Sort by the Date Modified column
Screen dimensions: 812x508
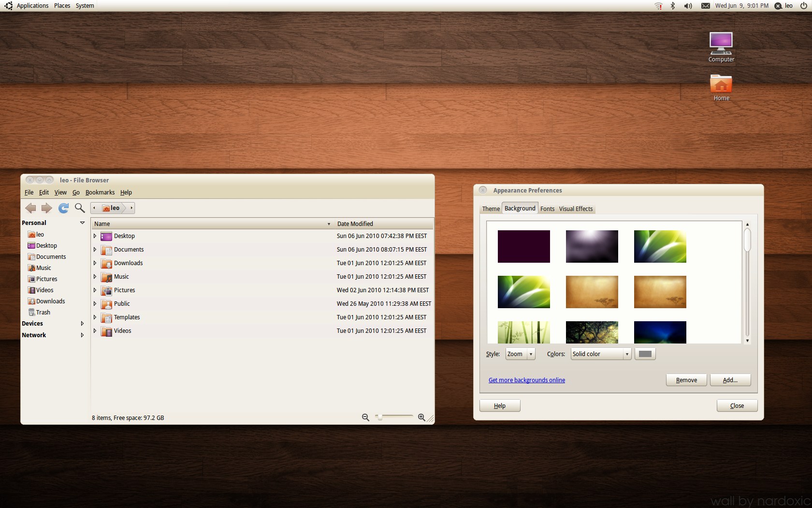(383, 224)
